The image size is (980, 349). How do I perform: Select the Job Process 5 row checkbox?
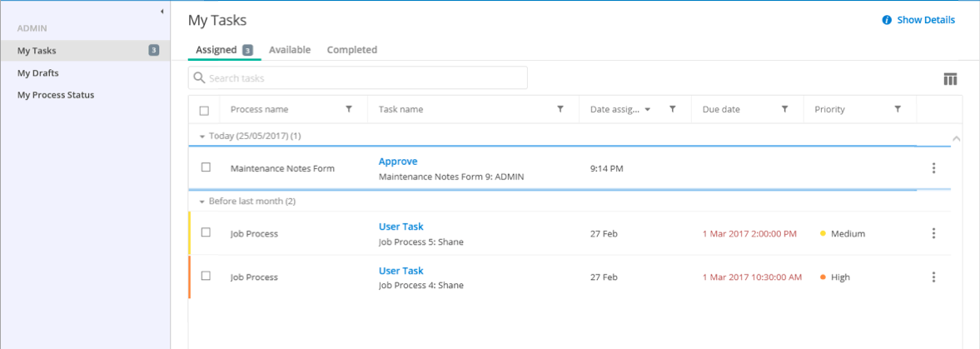(206, 233)
